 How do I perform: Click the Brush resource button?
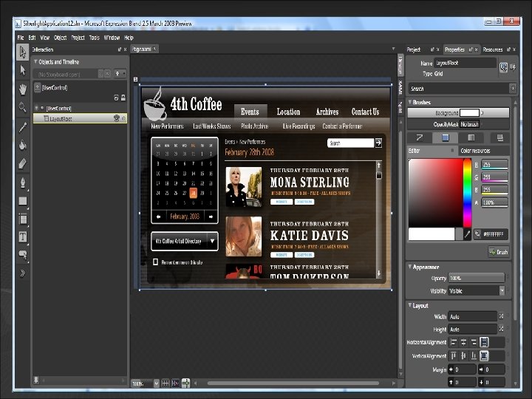pos(499,252)
